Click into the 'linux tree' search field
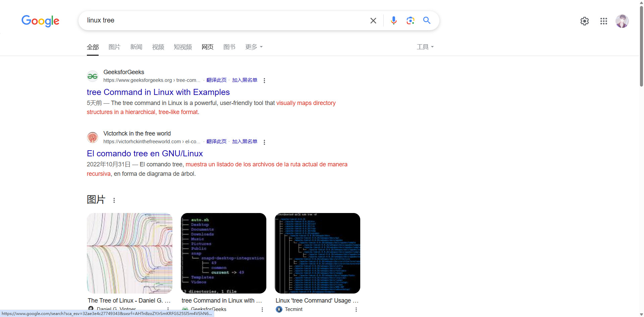The height and width of the screenshot is (317, 644). coord(225,20)
